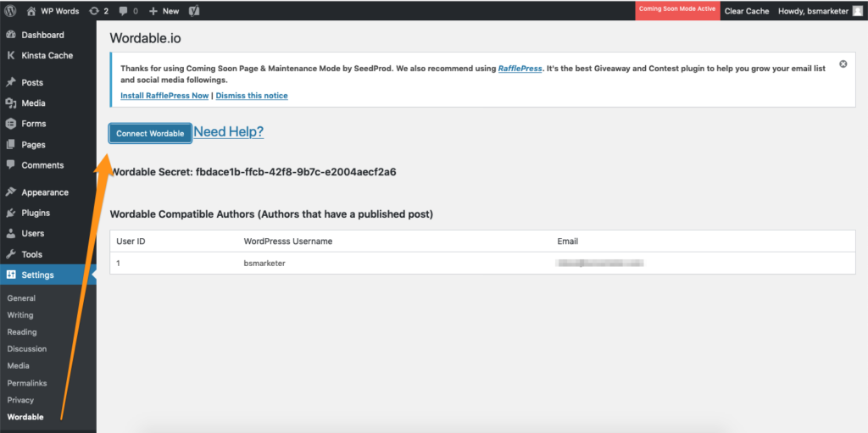Click the Install RafflePress Now link
Viewport: 868px width, 433px height.
point(164,96)
